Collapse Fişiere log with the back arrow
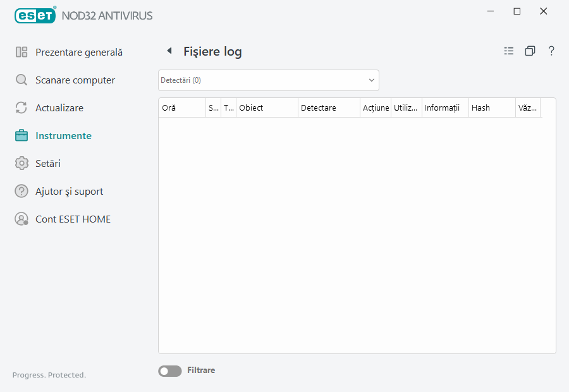 [x=169, y=50]
